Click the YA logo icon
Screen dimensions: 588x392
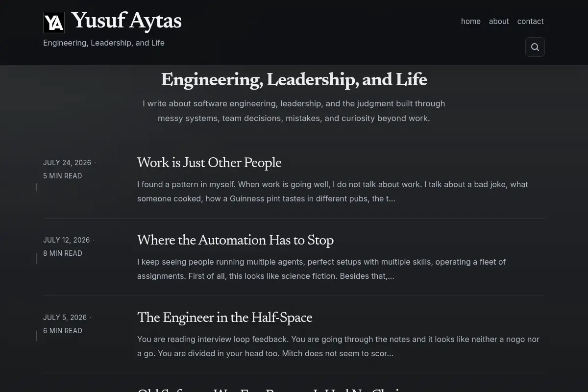pos(54,23)
